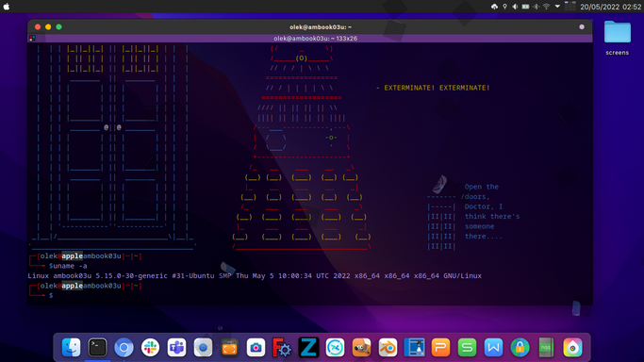Launch Slack from the dock
The height and width of the screenshot is (362, 644).
tap(150, 348)
